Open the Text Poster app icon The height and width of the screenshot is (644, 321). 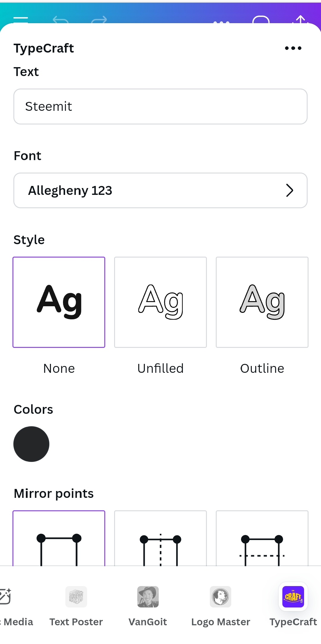[x=76, y=597]
